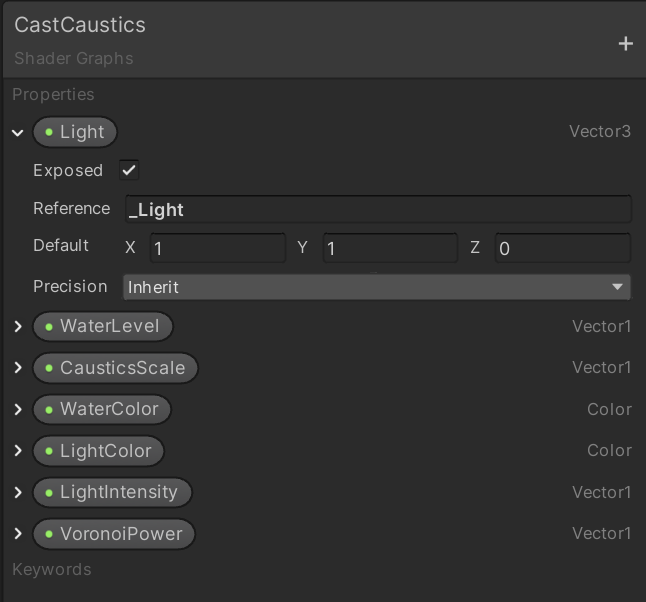
Task: Click the Default X value field
Action: 217,248
